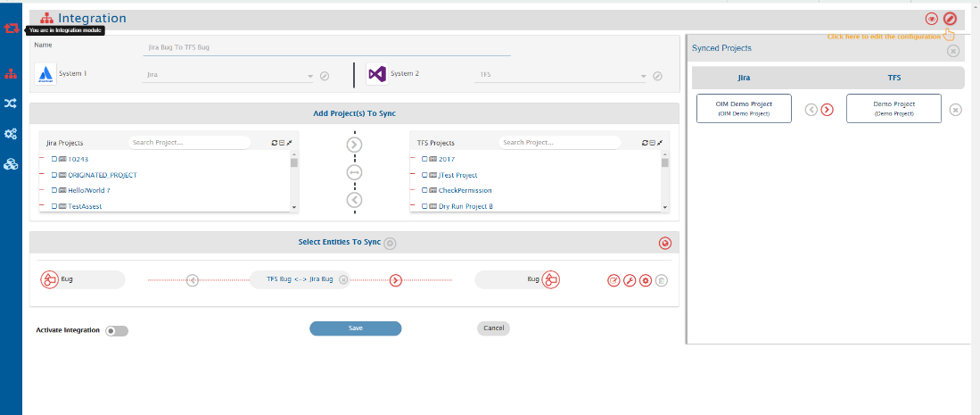Image resolution: width=980 pixels, height=415 pixels.
Task: Open the Integration module in the sidebar
Action: coord(11,74)
